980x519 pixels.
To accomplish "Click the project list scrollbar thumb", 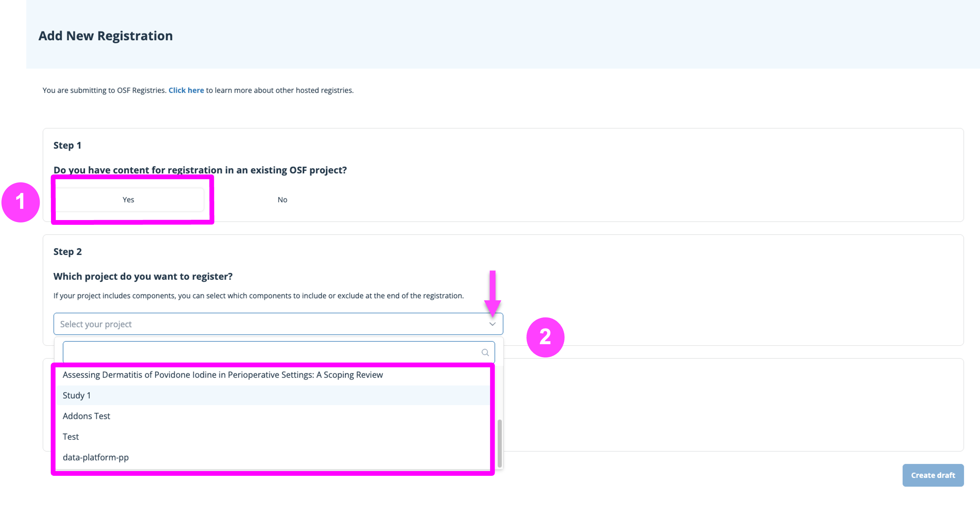I will click(x=500, y=442).
